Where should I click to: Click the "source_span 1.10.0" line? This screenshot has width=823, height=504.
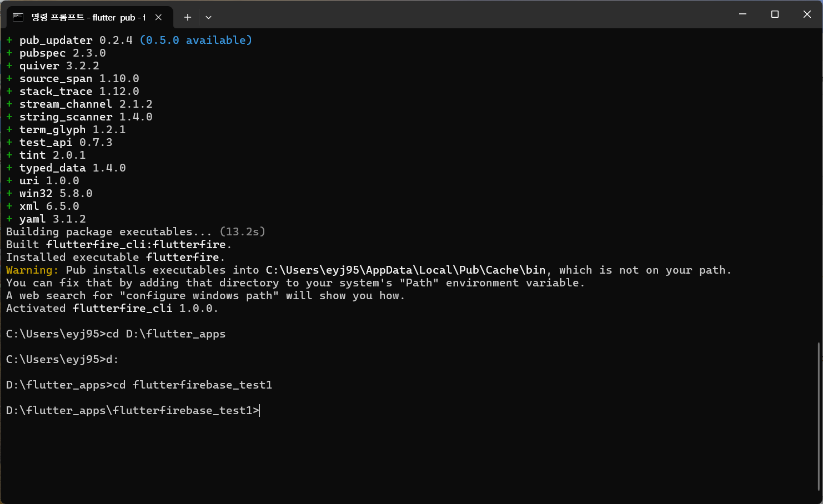click(x=73, y=78)
